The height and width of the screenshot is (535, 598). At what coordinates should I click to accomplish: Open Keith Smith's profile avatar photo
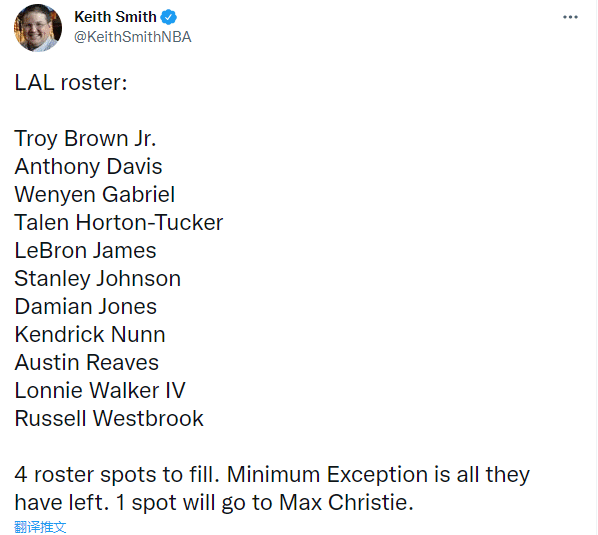(x=38, y=28)
